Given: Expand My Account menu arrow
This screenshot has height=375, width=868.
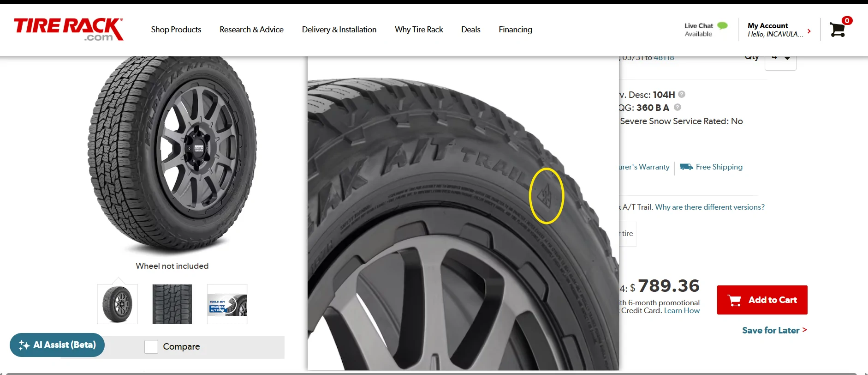Looking at the screenshot, I should click(809, 31).
